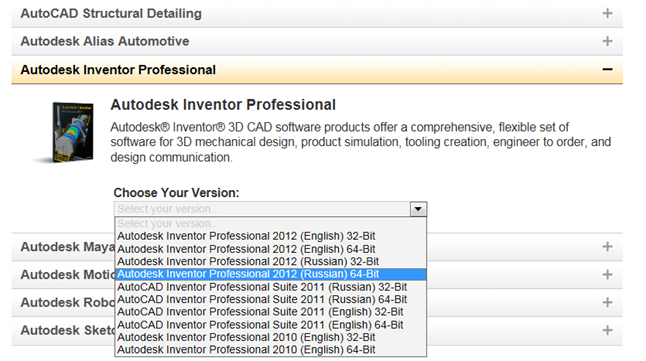Collapse Autodesk Inventor Professional with minus icon

pos(607,70)
